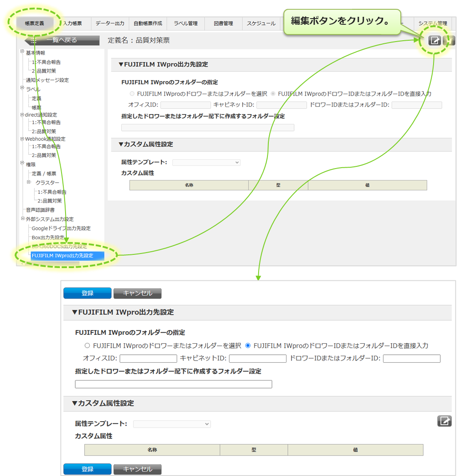Open the ラベル管理 tab
457x476 pixels.
coord(186,23)
